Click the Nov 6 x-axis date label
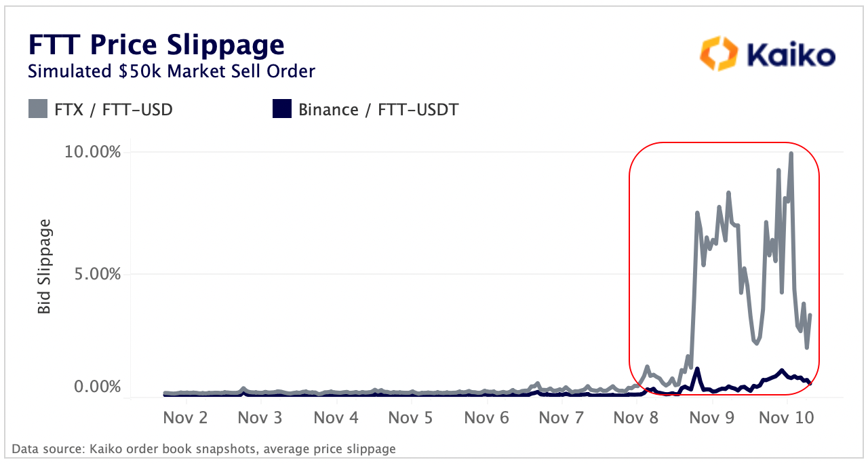Image resolution: width=868 pixels, height=464 pixels. tap(486, 417)
